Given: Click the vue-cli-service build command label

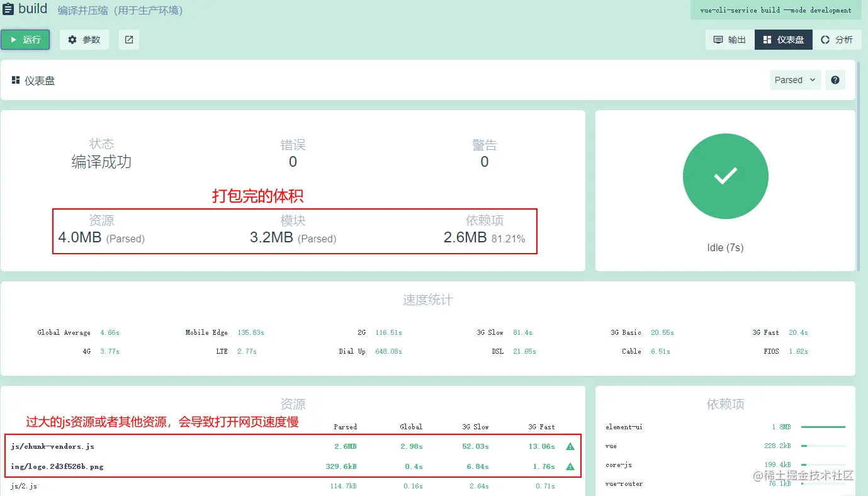Looking at the screenshot, I should click(x=775, y=11).
